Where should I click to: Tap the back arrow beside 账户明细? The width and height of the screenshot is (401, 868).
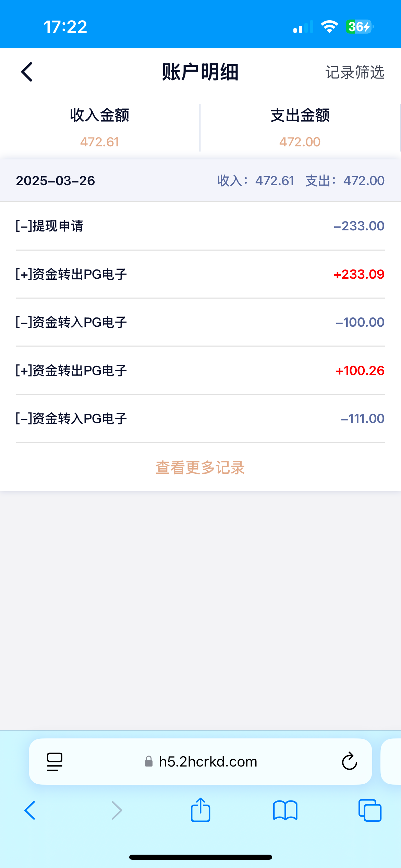pos(27,72)
